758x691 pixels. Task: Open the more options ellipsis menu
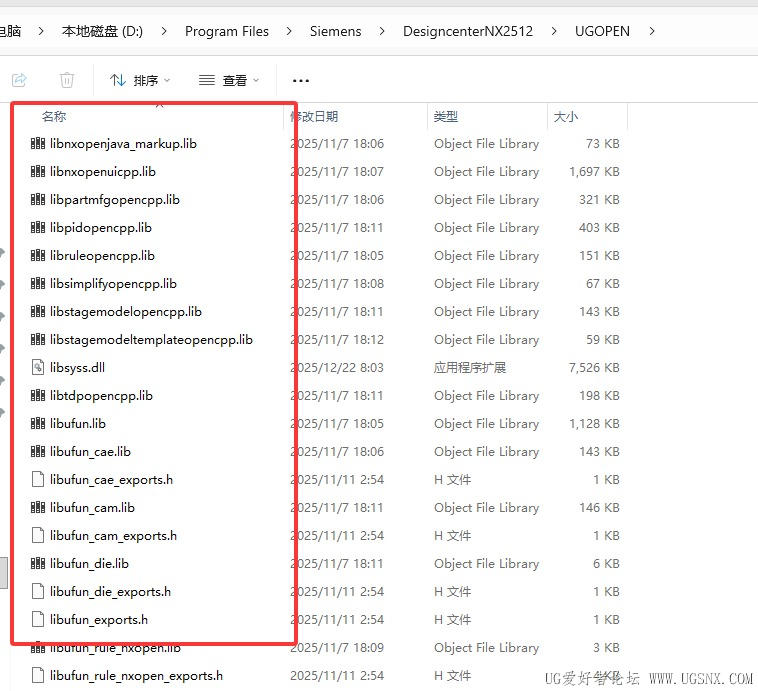click(x=301, y=80)
